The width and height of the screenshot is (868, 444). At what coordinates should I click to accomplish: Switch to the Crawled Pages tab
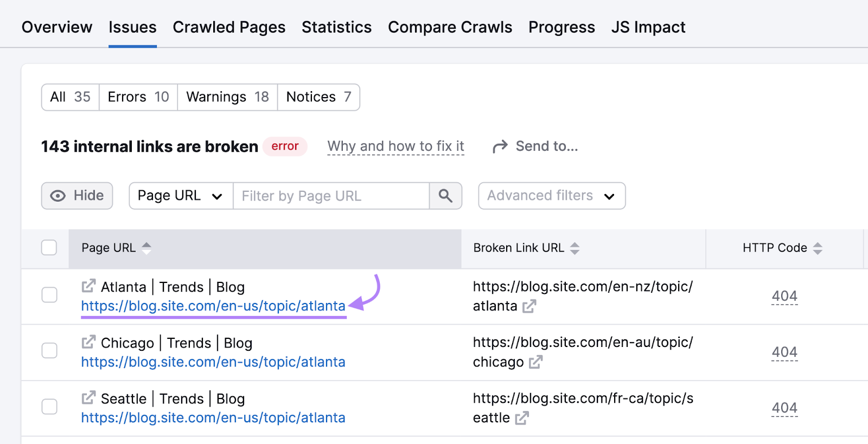coord(229,27)
